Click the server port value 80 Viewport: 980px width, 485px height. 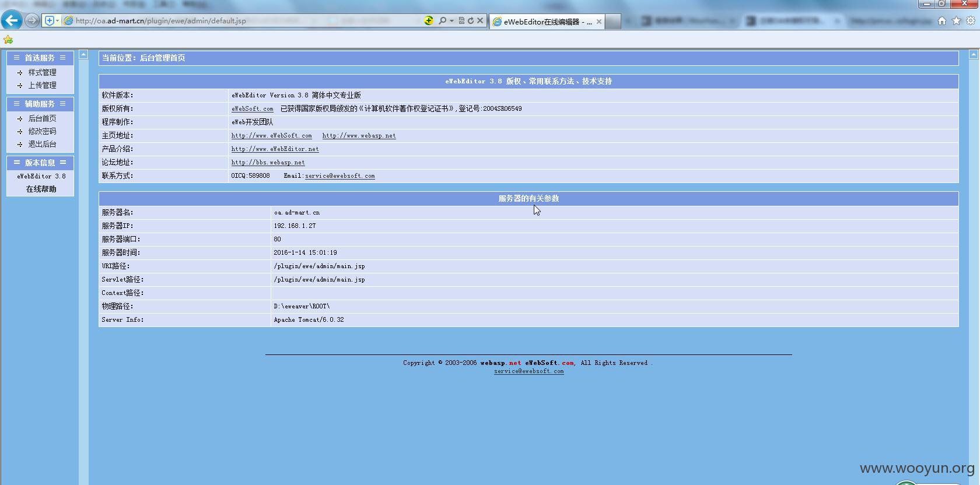[x=277, y=239]
